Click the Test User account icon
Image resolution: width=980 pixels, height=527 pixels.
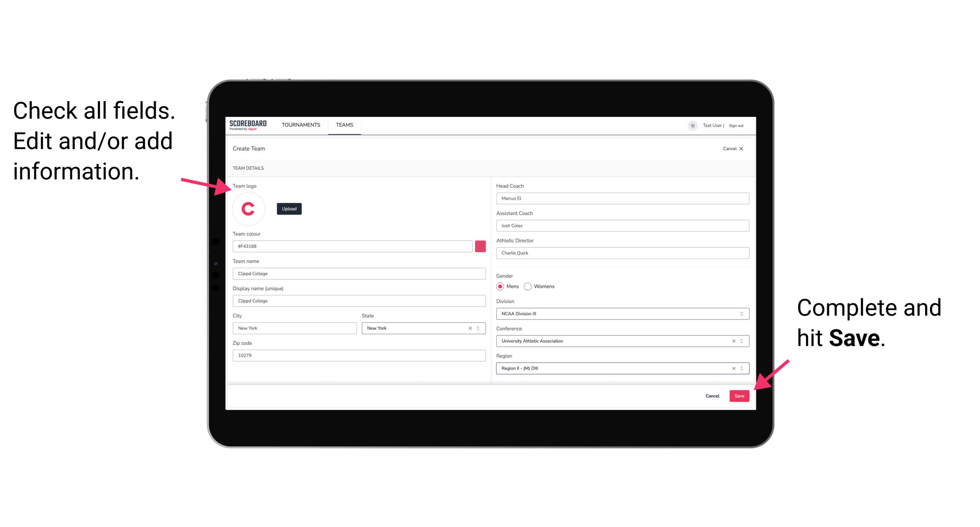coord(691,125)
